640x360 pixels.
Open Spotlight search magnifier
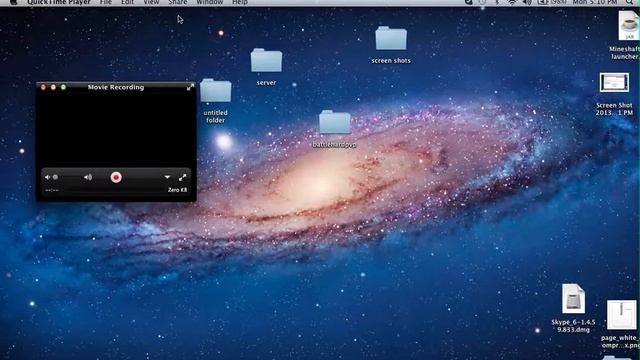[630, 2]
